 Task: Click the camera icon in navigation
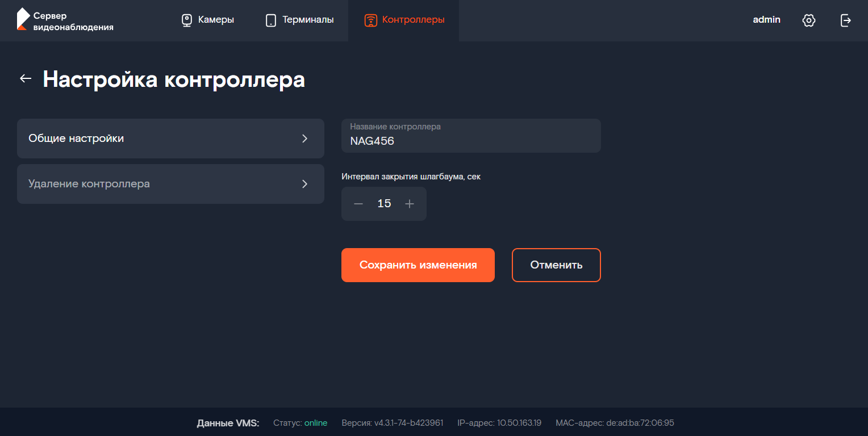click(187, 20)
